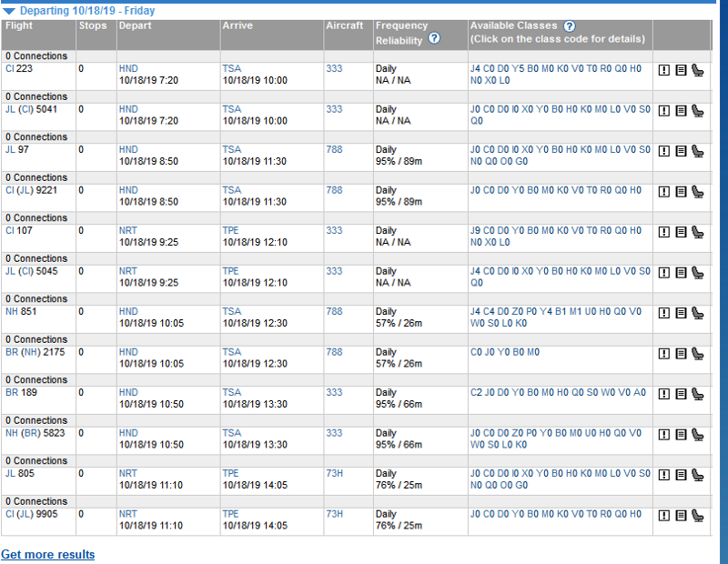The width and height of the screenshot is (728, 564).
Task: View seat map icon for JL 97
Action: (697, 151)
